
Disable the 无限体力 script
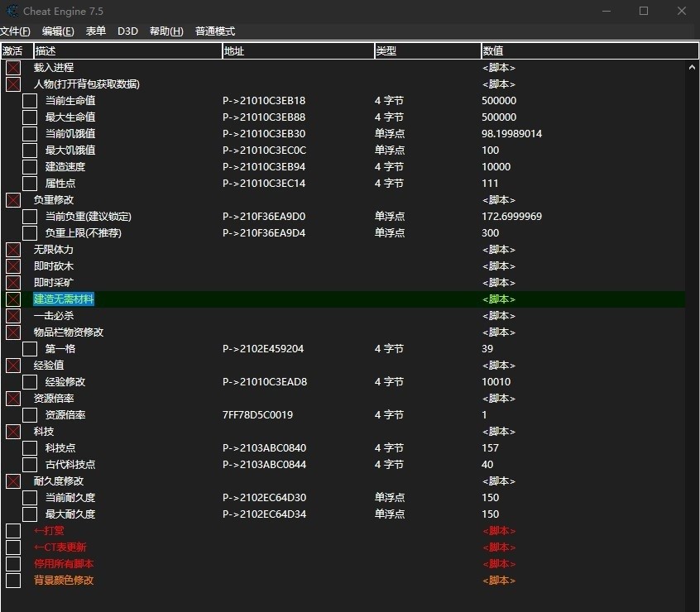click(12, 249)
